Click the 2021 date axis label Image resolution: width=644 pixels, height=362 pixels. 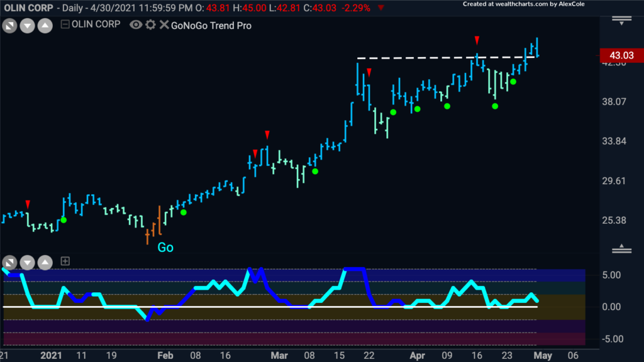tap(51, 356)
